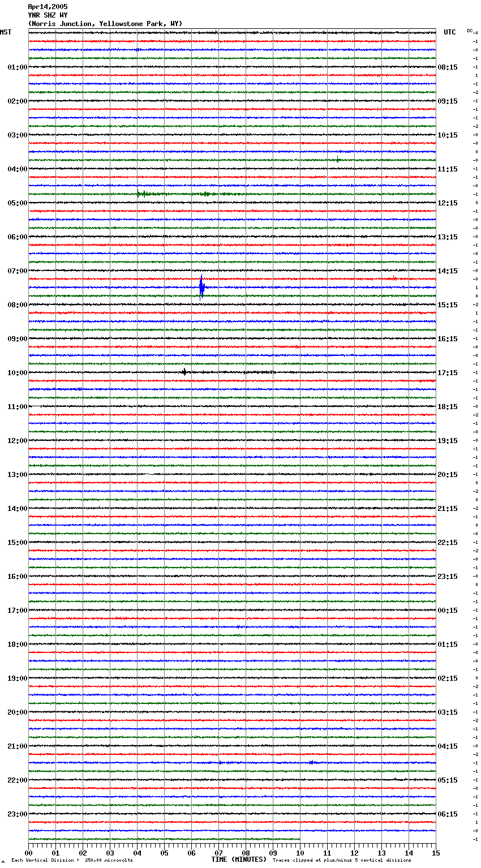Click minute 12 on the bottom axis
This screenshot has height=868, width=481.
354,853
